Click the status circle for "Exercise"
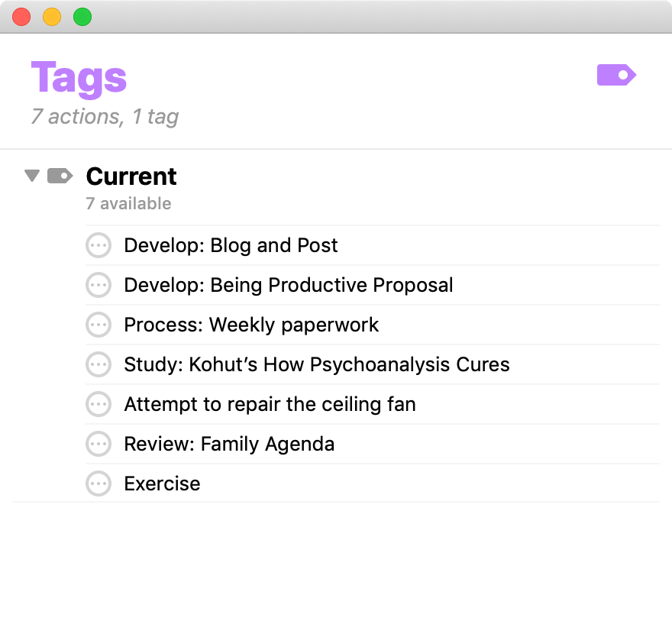Image resolution: width=672 pixels, height=634 pixels. tap(99, 484)
